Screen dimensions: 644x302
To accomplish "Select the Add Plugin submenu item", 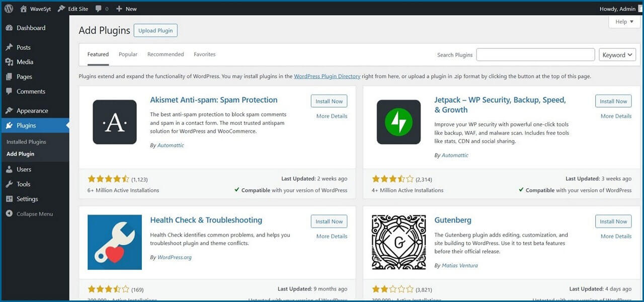I will coord(21,154).
